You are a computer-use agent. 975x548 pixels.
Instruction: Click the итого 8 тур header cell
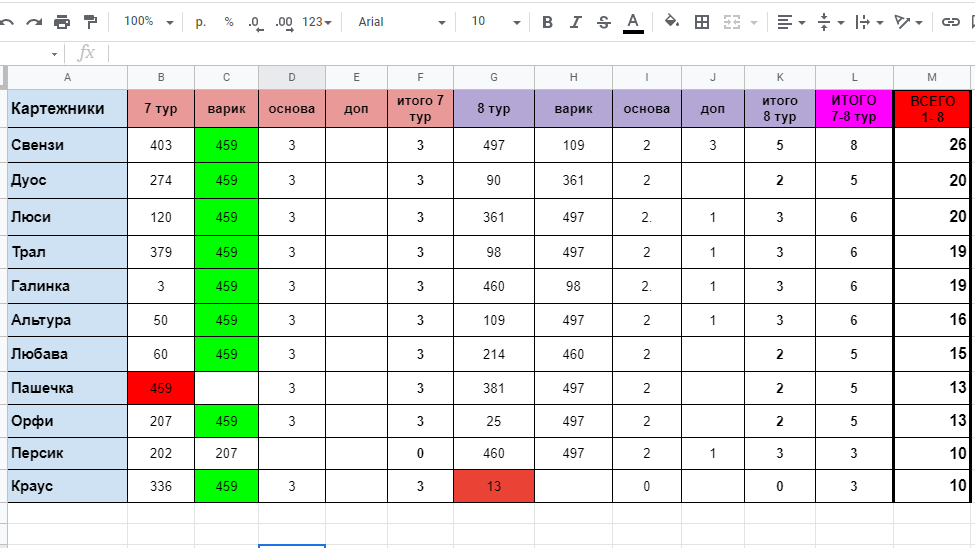point(780,108)
